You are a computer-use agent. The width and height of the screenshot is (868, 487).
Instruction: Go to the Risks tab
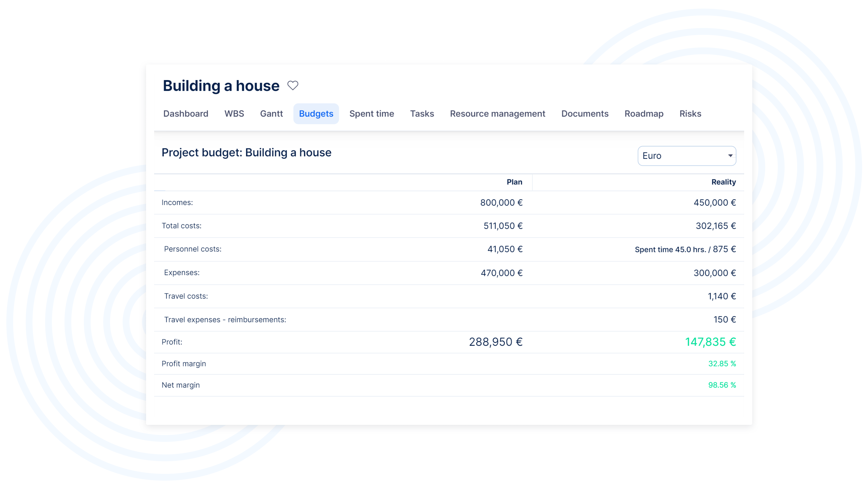[690, 114]
